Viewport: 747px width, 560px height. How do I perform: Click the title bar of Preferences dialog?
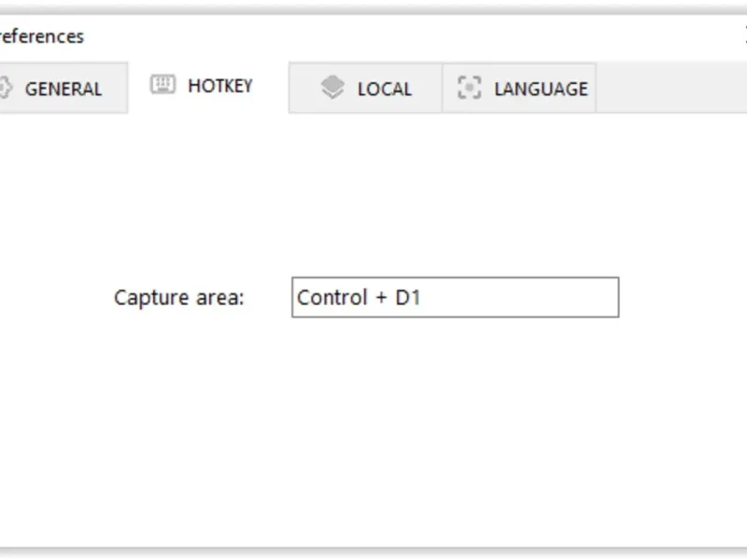point(373,36)
